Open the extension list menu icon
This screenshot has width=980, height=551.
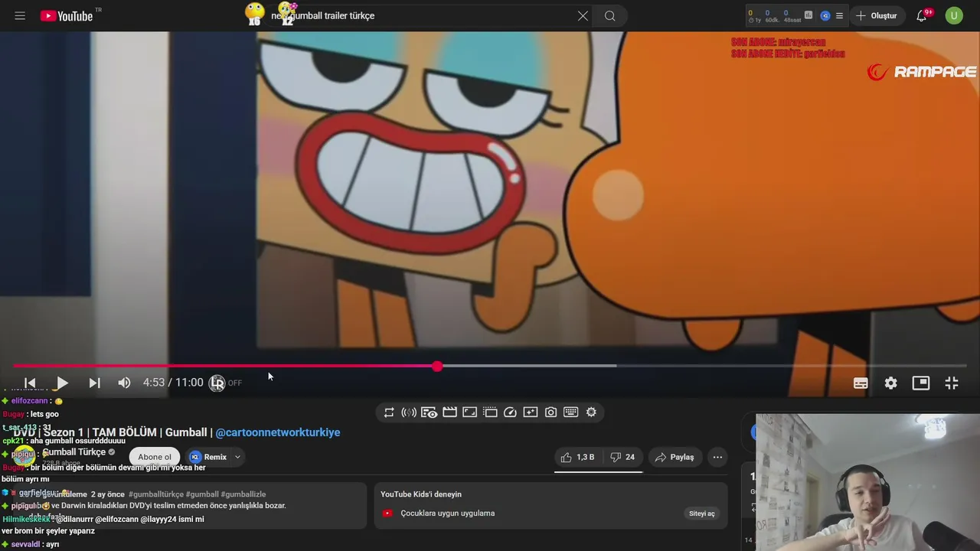(839, 15)
